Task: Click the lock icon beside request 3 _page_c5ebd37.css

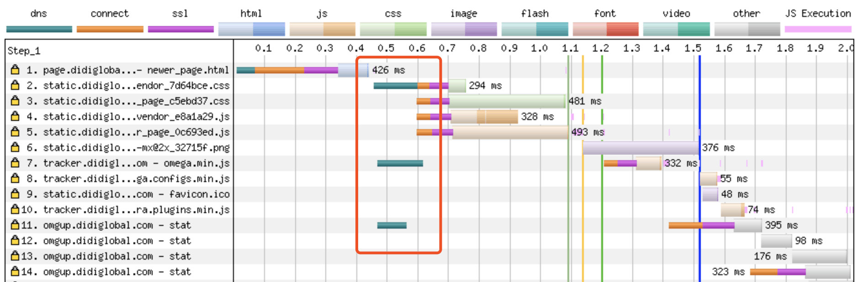Action: 15,101
